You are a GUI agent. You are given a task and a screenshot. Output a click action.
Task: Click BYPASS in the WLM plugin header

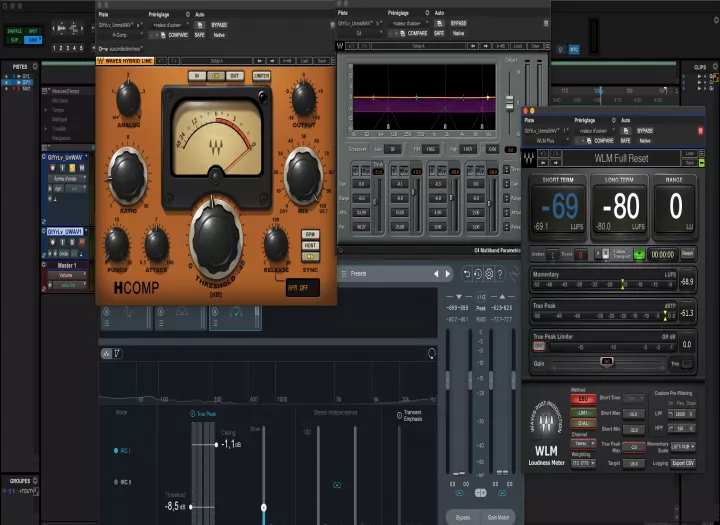645,130
